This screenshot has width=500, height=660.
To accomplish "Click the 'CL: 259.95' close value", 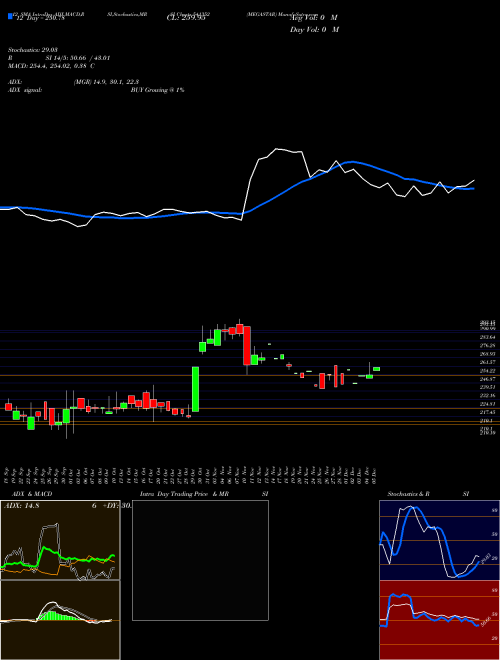I will [x=186, y=18].
